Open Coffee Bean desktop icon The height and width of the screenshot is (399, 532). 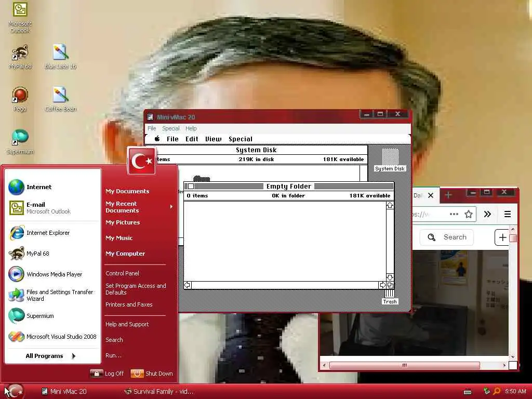coord(60,99)
